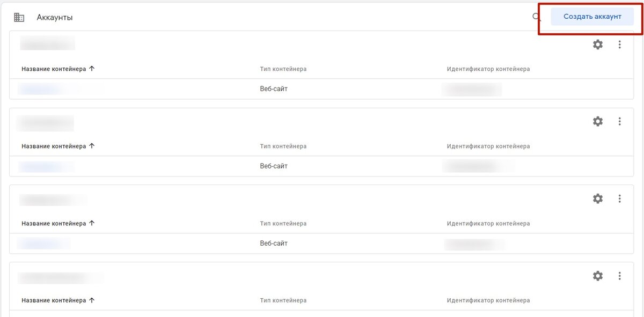Click the search magnifier icon
The width and height of the screenshot is (644, 317).
click(535, 17)
